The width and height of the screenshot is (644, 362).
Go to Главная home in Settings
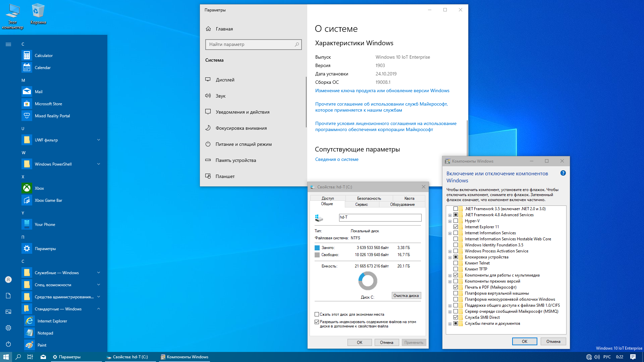(224, 29)
